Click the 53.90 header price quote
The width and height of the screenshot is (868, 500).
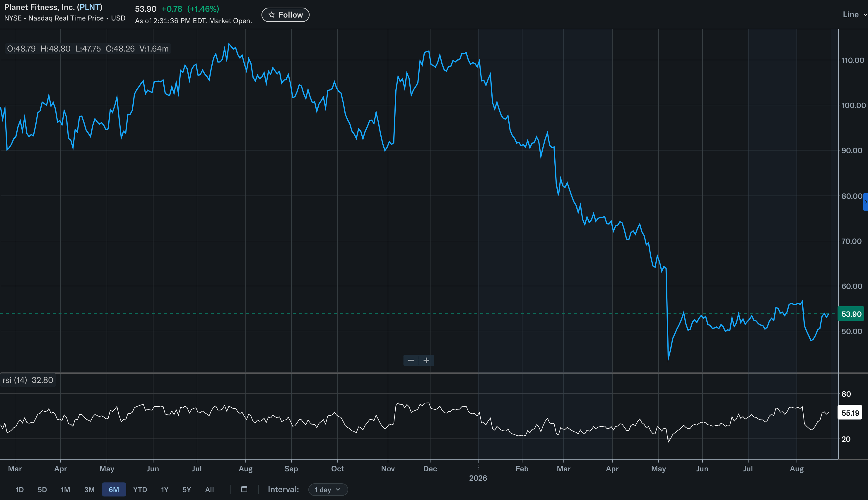tap(146, 9)
